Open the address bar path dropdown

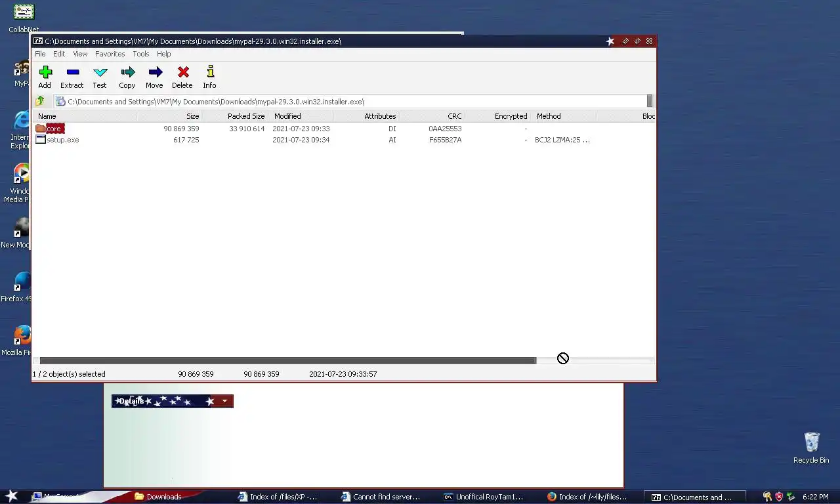coord(650,101)
